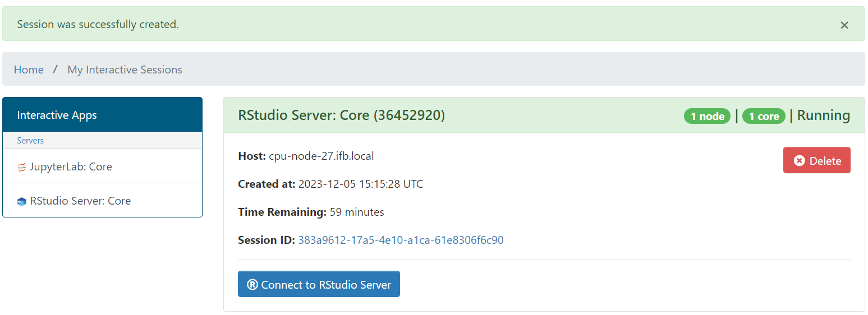Viewport: 868px width, 315px height.
Task: Click the RStudio Server: Core (36452920) title
Action: (x=341, y=115)
